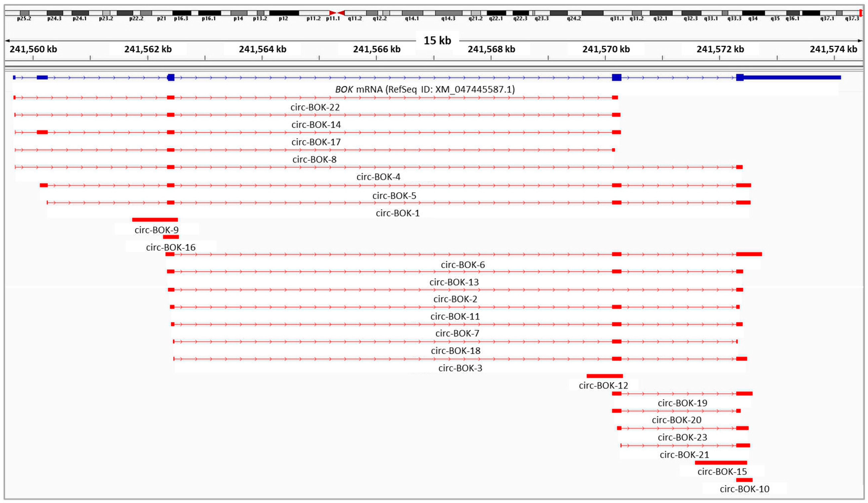Select the circ-BOK-19 label text

click(x=682, y=403)
